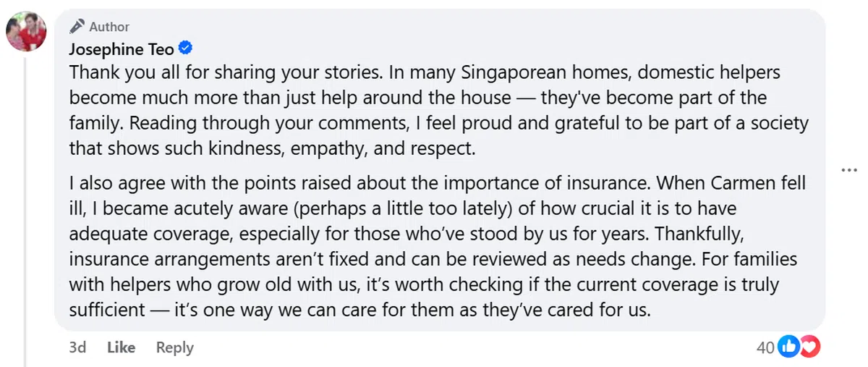Click the pencil Author icon
The image size is (868, 367).
pos(77,27)
